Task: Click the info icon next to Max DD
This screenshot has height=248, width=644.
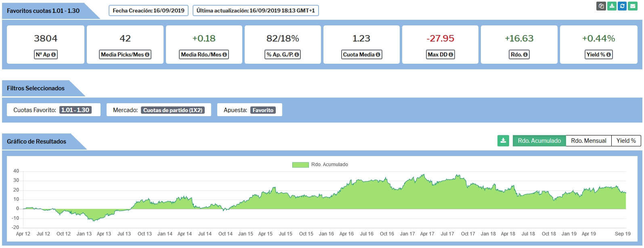Action: [x=451, y=54]
